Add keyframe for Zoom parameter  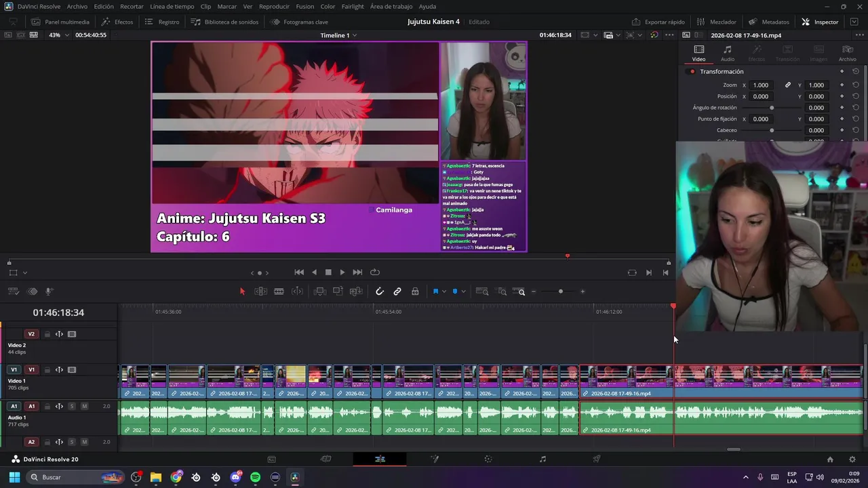(842, 85)
